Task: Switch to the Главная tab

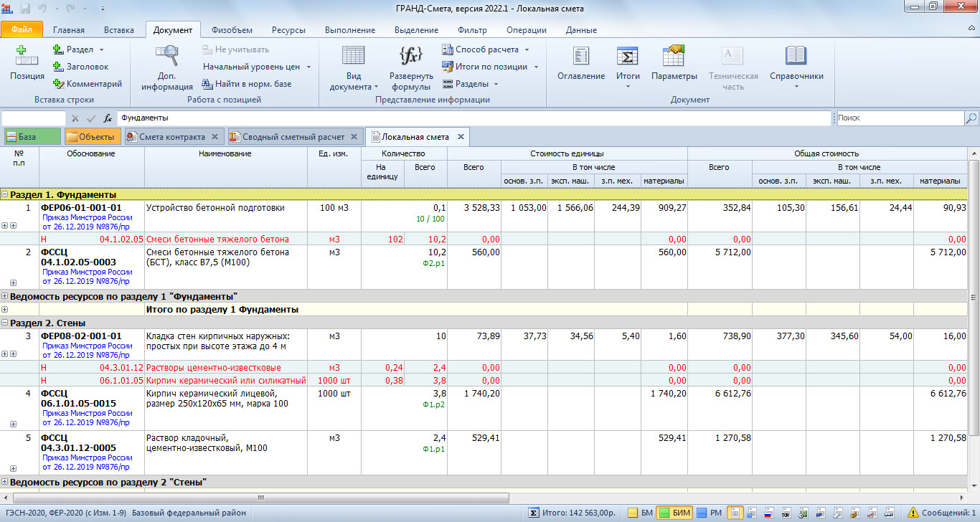Action: 68,30
